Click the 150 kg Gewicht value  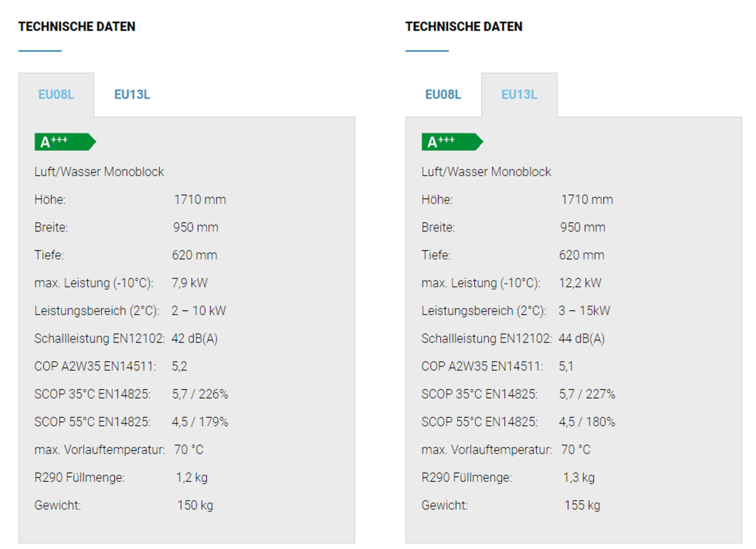pyautogui.click(x=195, y=505)
